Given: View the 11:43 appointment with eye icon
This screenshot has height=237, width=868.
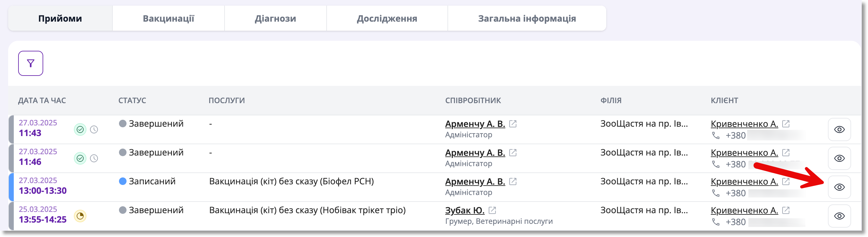Looking at the screenshot, I should pyautogui.click(x=839, y=129).
